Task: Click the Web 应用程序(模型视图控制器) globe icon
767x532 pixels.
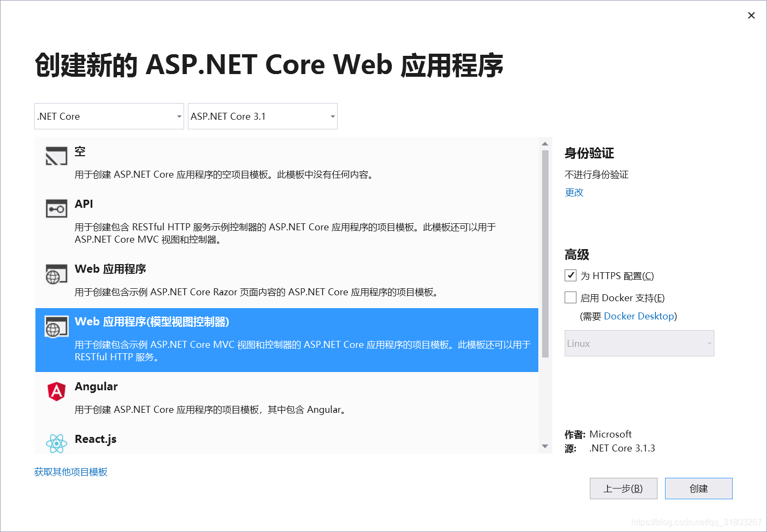Action: tap(56, 326)
